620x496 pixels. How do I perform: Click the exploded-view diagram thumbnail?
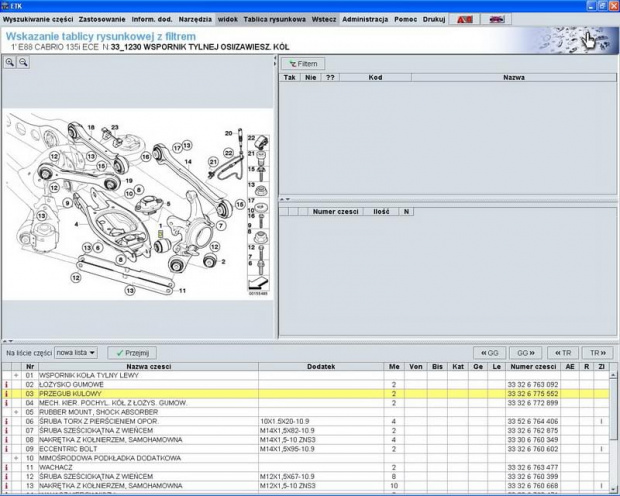(x=137, y=204)
